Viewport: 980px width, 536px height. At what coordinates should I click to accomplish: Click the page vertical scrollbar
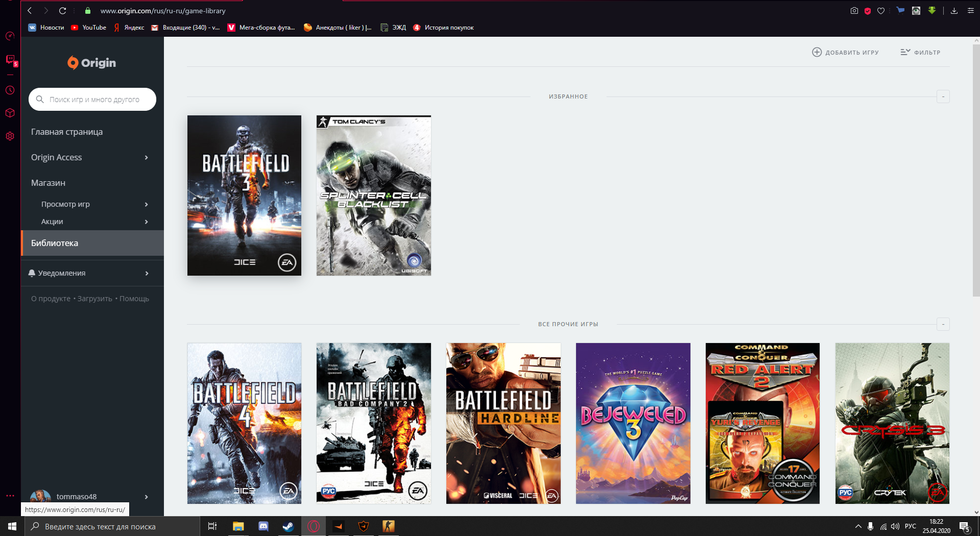click(x=976, y=169)
